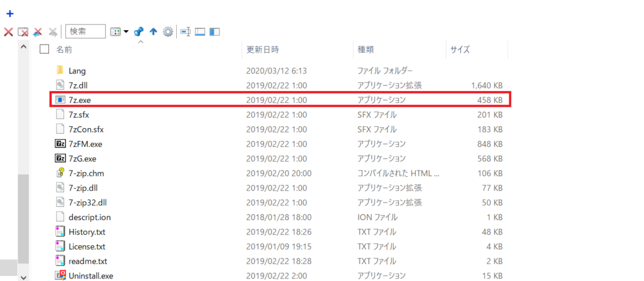Click the 7z.exe application icon

[x=60, y=99]
